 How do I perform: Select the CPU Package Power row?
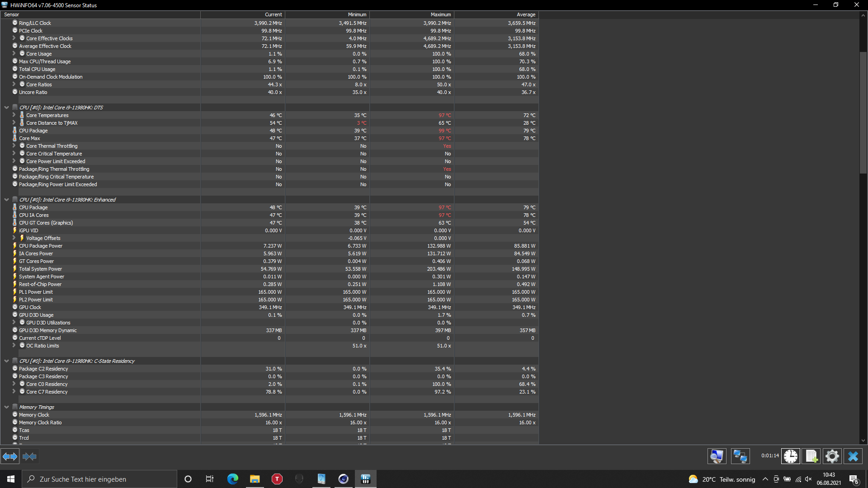(41, 246)
